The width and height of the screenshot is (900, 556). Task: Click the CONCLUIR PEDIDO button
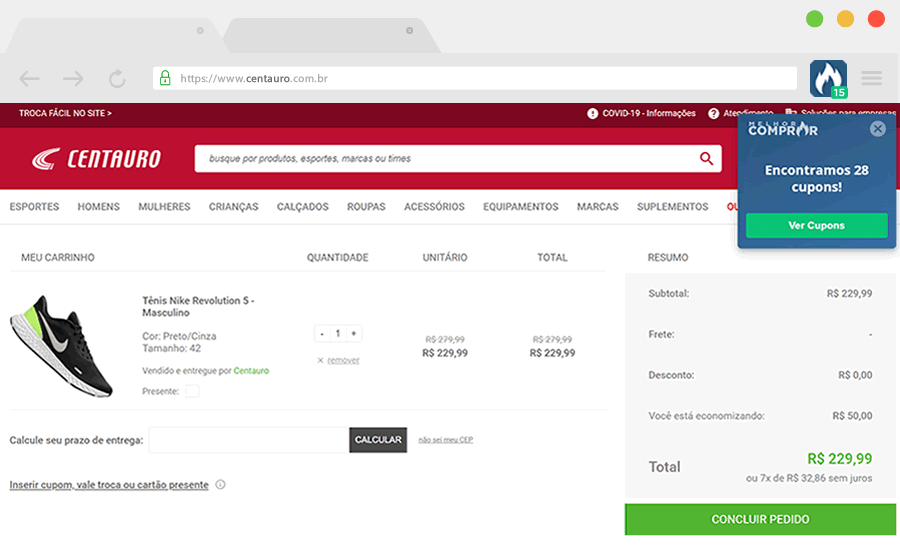760,519
